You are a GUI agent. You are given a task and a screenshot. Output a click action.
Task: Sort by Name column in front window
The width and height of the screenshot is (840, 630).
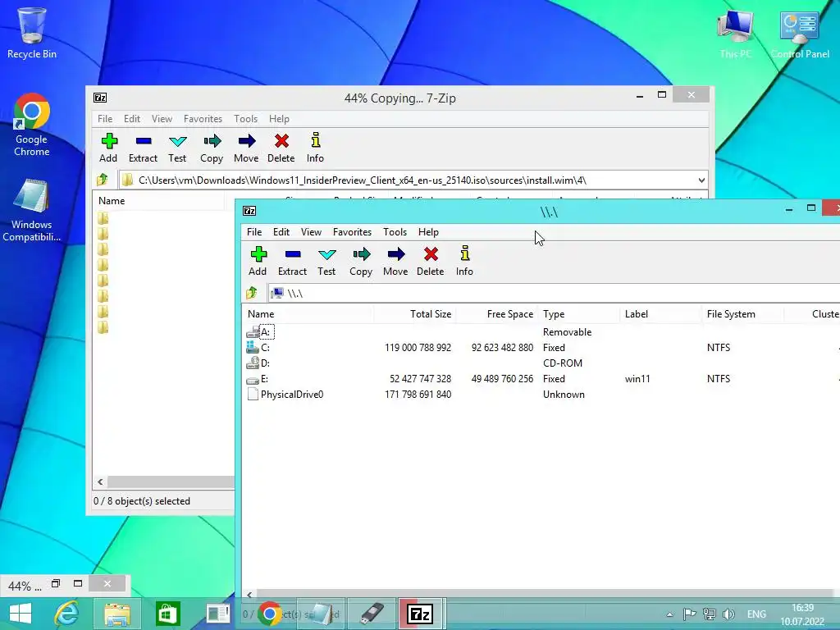(308, 314)
